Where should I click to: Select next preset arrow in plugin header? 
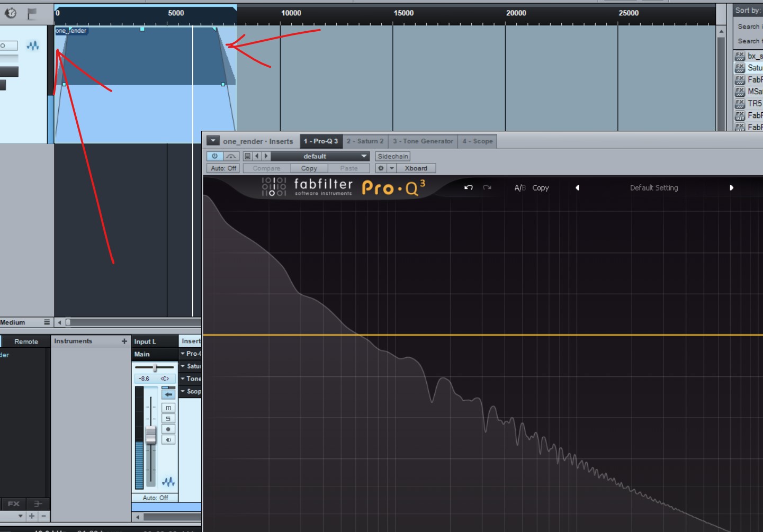[x=266, y=156]
